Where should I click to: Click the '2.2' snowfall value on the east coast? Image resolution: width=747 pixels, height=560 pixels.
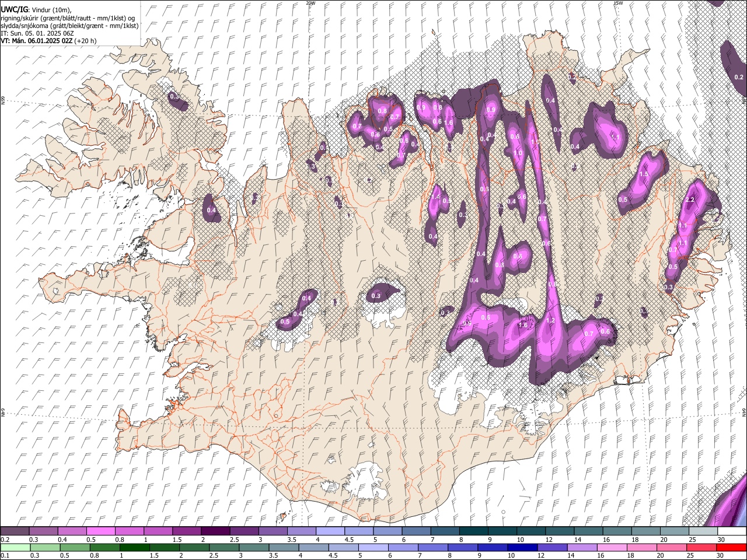point(690,199)
